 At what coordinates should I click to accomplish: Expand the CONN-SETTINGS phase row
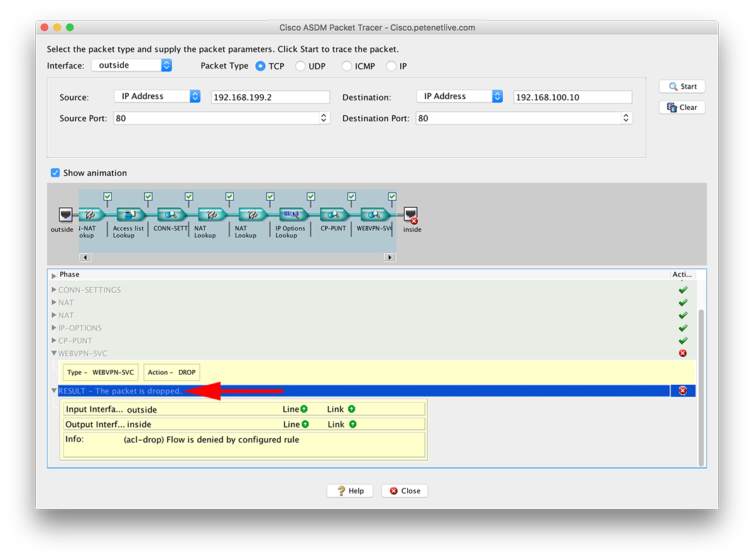54,290
